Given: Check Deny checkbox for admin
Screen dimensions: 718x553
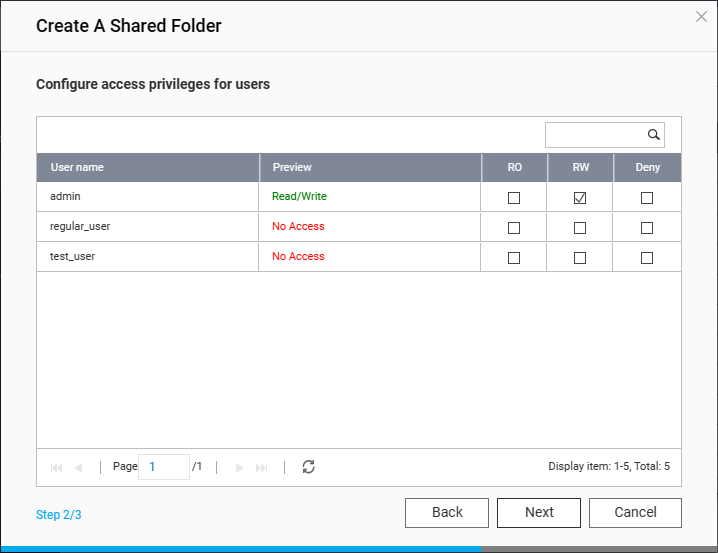Looking at the screenshot, I should (647, 198).
